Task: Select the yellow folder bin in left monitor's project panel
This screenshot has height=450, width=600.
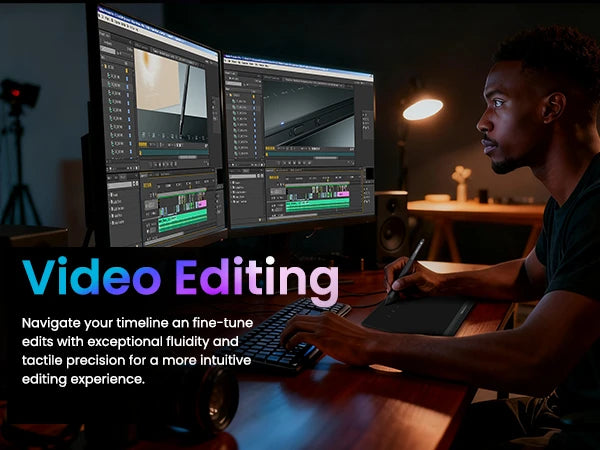Action: pyautogui.click(x=106, y=67)
